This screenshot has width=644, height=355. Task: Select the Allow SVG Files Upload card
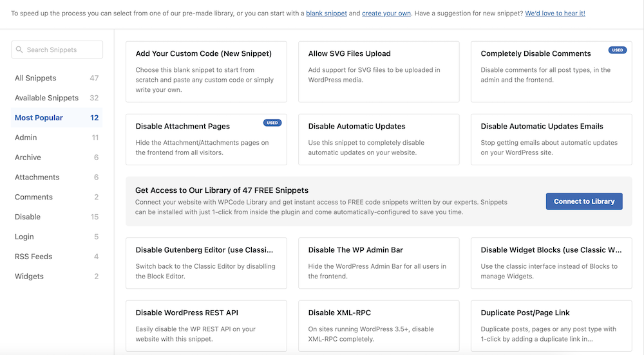379,72
